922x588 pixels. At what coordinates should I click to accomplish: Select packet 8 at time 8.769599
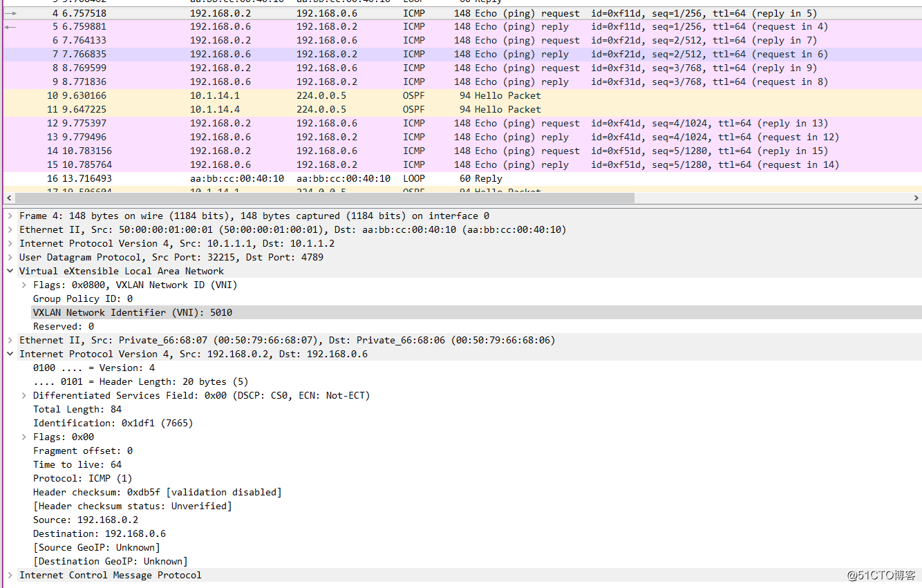pyautogui.click(x=462, y=68)
